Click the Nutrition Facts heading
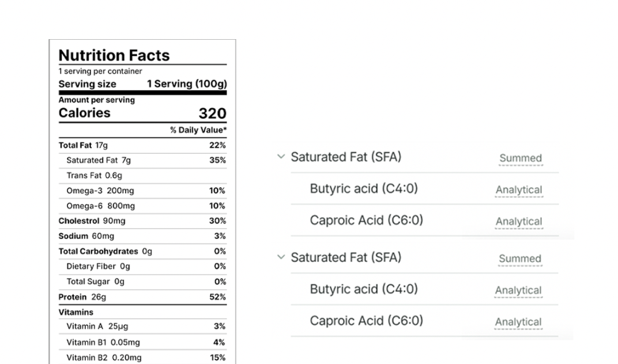Image resolution: width=618 pixels, height=364 pixels. (114, 55)
